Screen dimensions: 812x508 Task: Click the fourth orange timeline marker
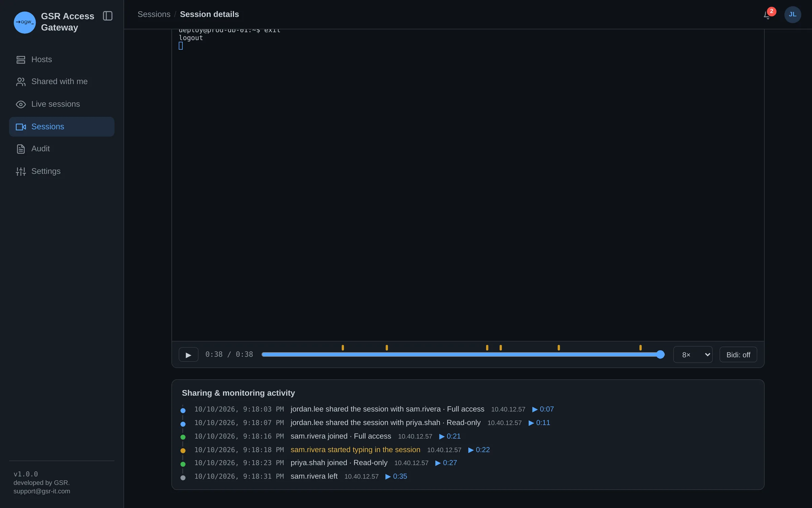click(x=501, y=347)
